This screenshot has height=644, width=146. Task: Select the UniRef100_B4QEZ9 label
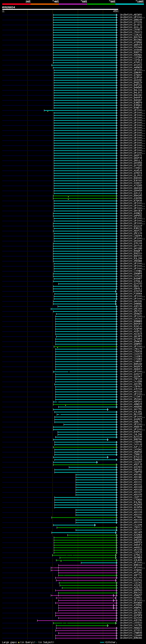[x=131, y=82]
